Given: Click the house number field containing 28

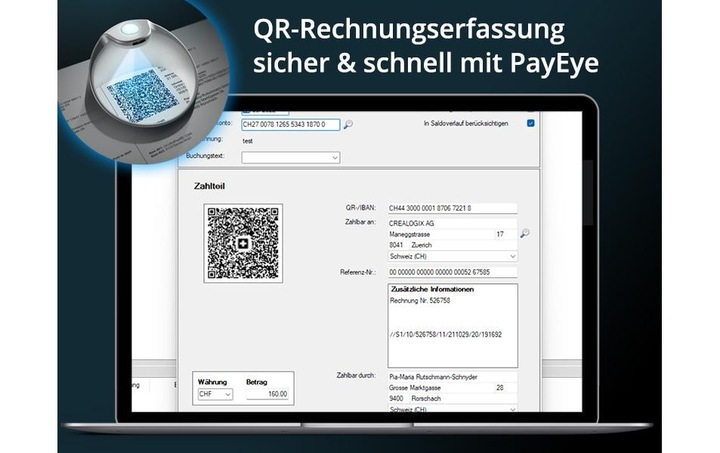Looking at the screenshot, I should pos(506,388).
